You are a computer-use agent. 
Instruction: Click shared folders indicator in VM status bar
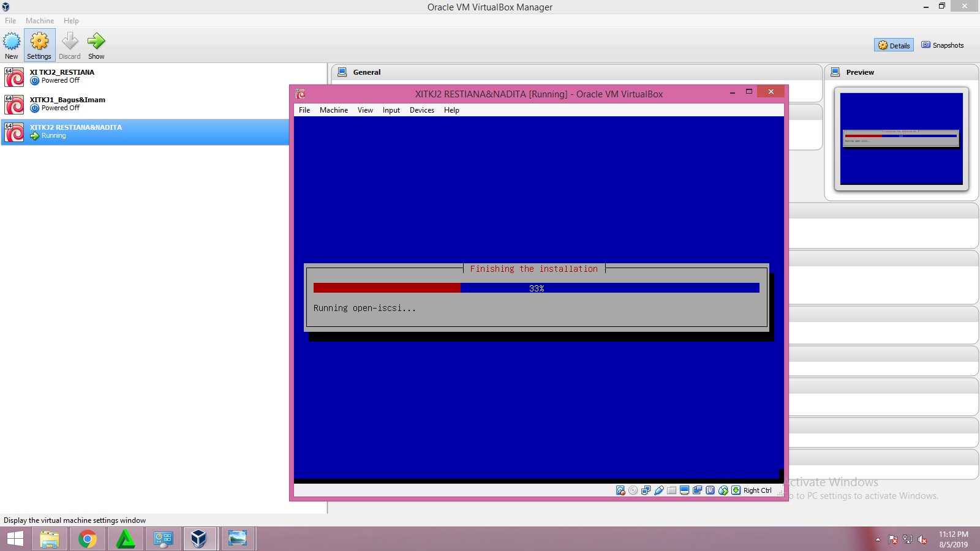672,490
